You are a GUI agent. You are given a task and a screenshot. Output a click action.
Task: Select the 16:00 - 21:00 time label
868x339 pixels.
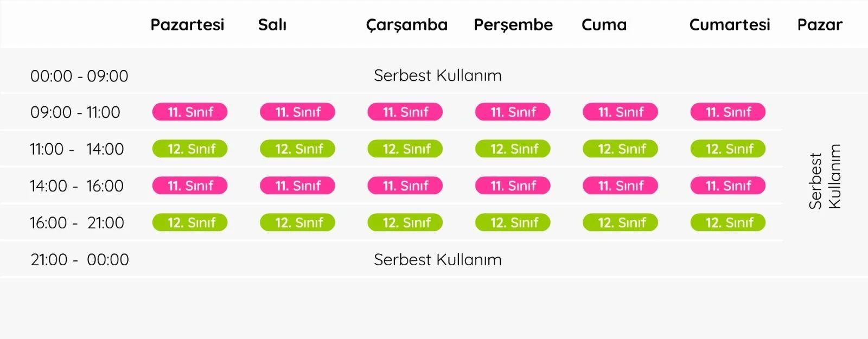click(76, 223)
